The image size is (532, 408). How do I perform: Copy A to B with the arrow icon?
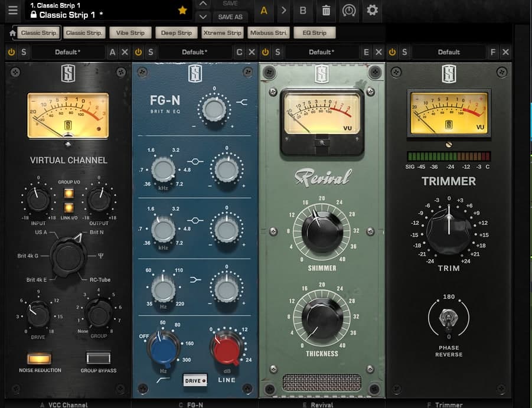coord(283,10)
